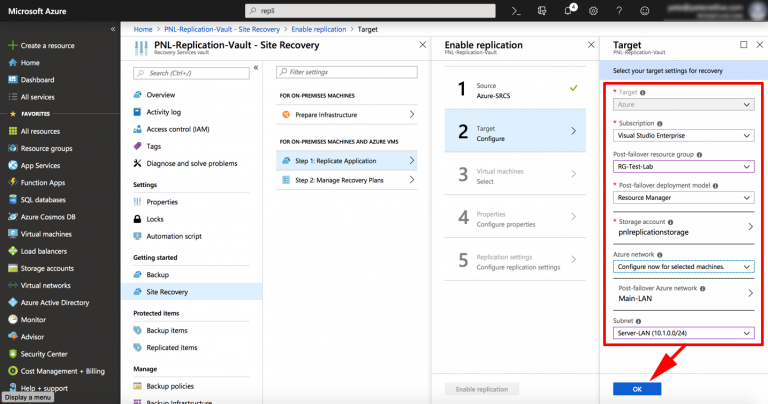Click the top portal search box
The width and height of the screenshot is (768, 404).
(370, 11)
